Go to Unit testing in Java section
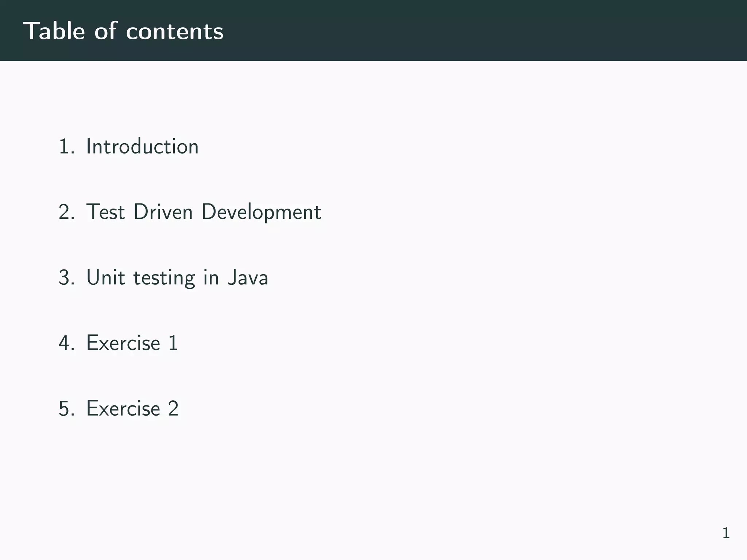The height and width of the screenshot is (560, 747). (x=177, y=277)
